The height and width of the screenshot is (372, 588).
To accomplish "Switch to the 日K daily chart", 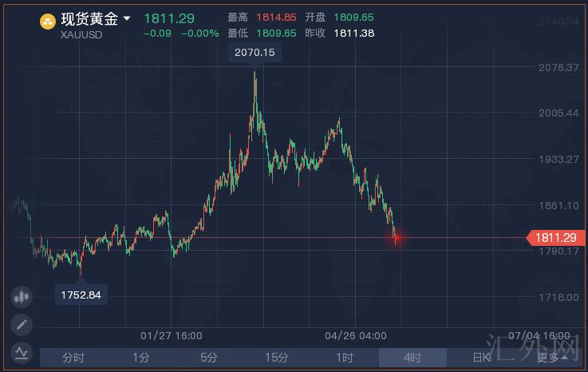I will coord(480,358).
